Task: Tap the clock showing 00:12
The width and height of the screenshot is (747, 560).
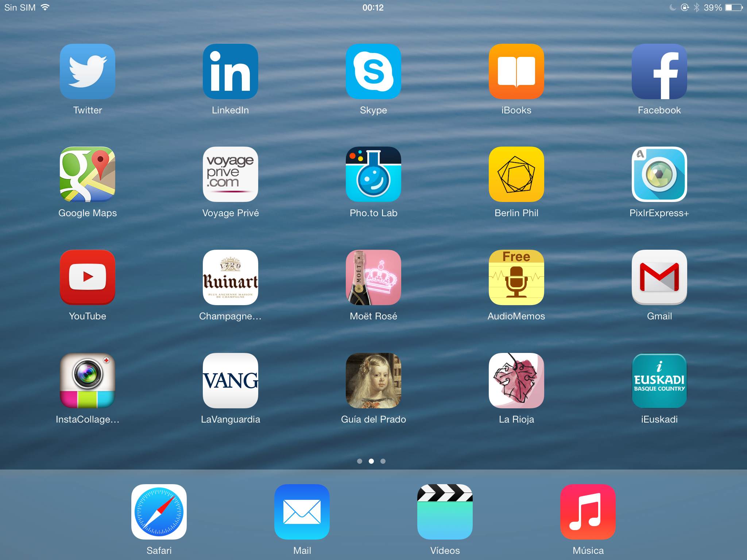Action: (373, 8)
